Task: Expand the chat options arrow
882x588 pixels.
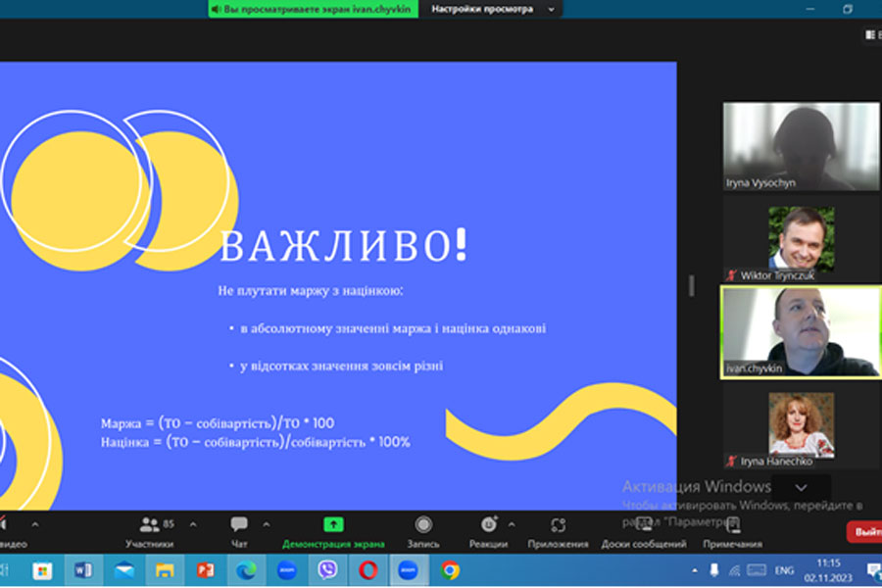Action: pyautogui.click(x=266, y=524)
